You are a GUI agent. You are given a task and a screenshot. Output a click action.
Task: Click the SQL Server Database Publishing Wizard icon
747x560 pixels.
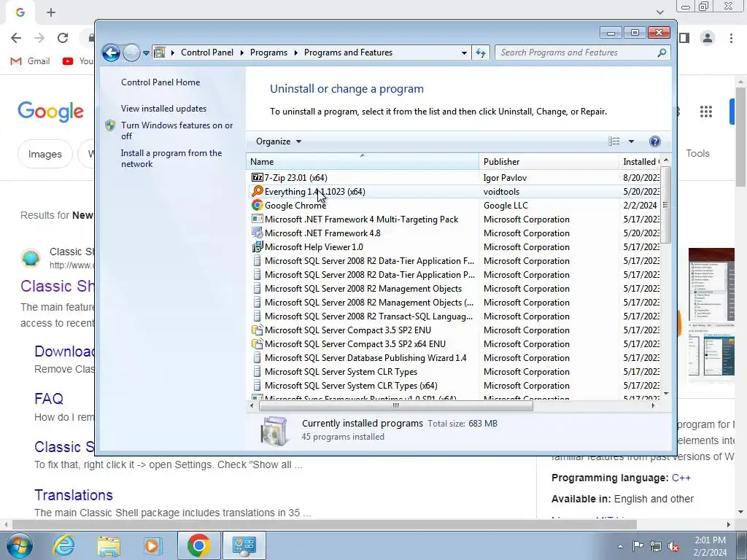tap(258, 357)
